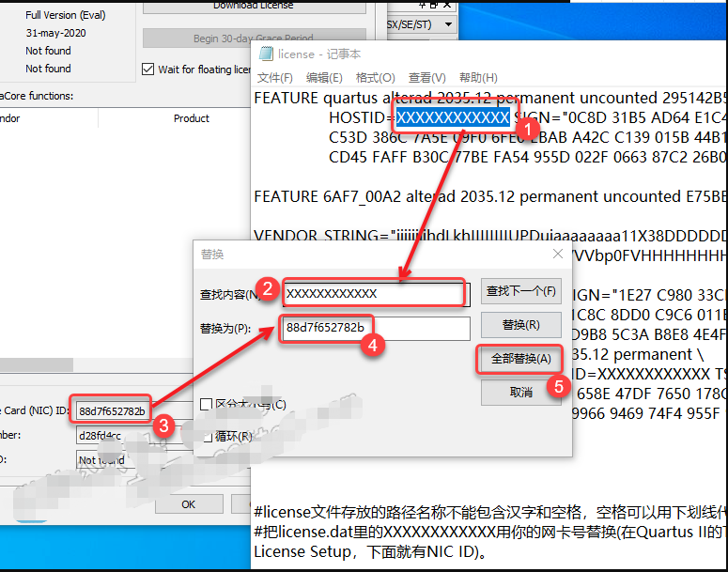Click the '#license文件存放的路径' comment line
The width and height of the screenshot is (728, 572).
pyautogui.click(x=490, y=512)
